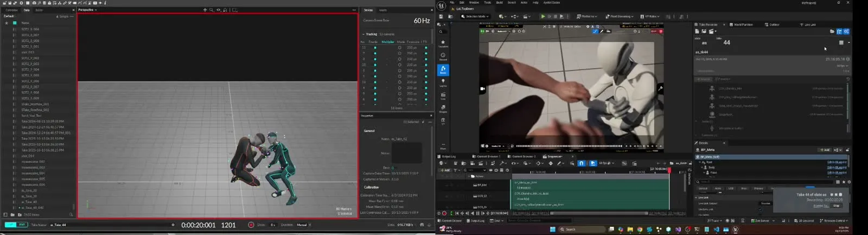Click the Unreal Engine logo icon

tap(442, 5)
